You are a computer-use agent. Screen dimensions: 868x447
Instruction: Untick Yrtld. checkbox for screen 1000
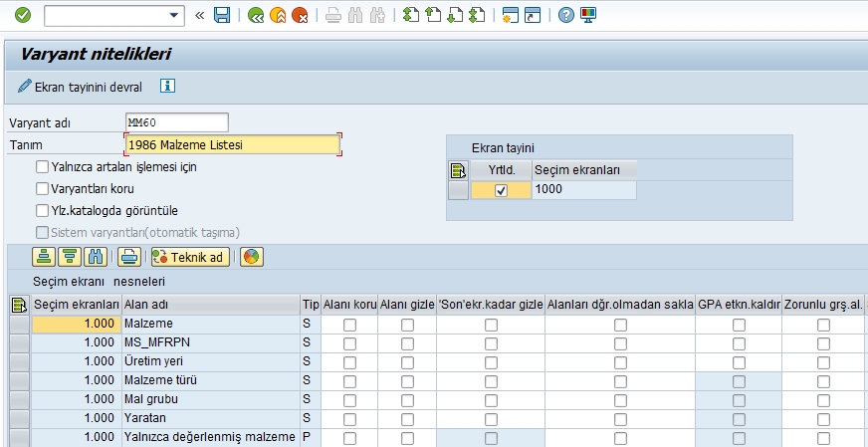pos(501,190)
